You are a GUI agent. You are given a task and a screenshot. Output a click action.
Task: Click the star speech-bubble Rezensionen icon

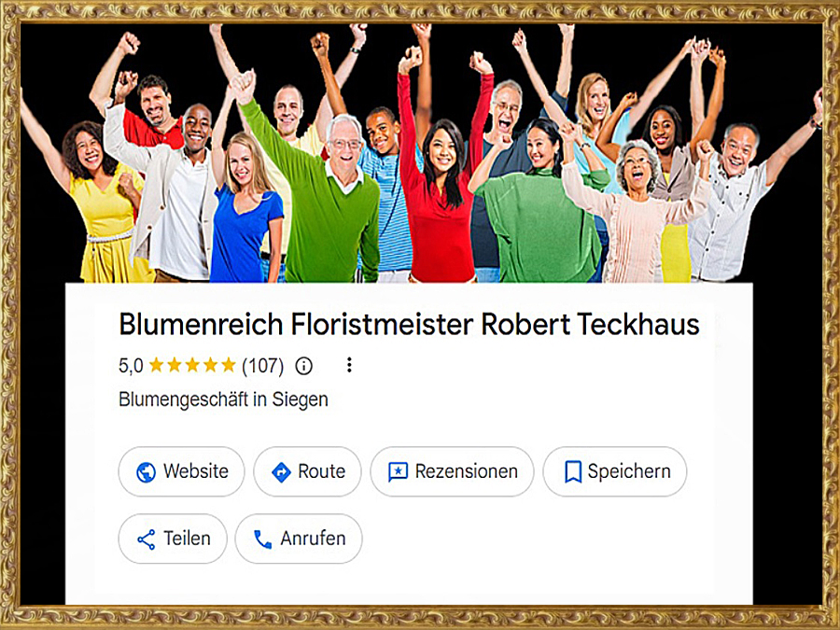[398, 472]
